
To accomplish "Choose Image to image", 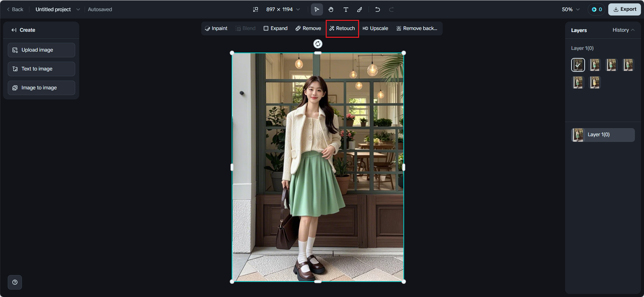I will pyautogui.click(x=41, y=88).
